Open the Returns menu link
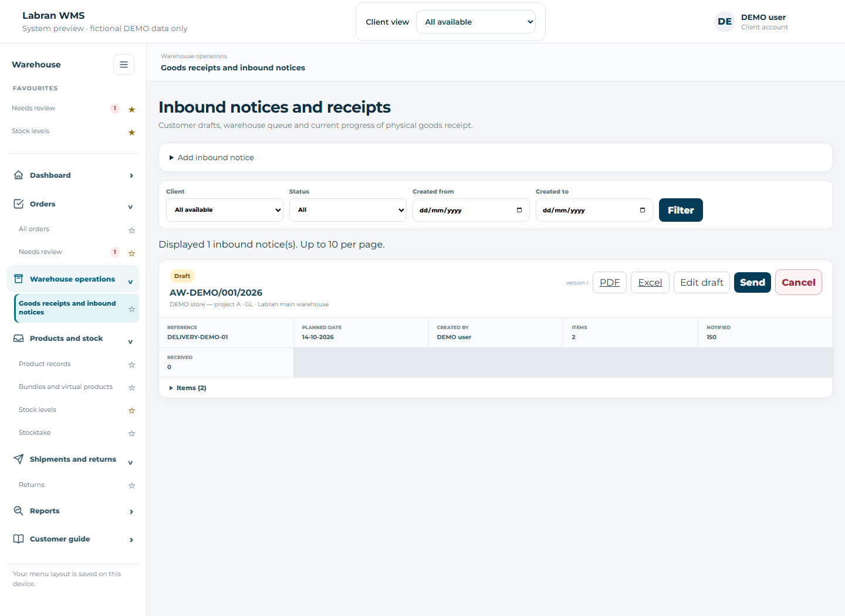The width and height of the screenshot is (845, 616). (x=32, y=485)
